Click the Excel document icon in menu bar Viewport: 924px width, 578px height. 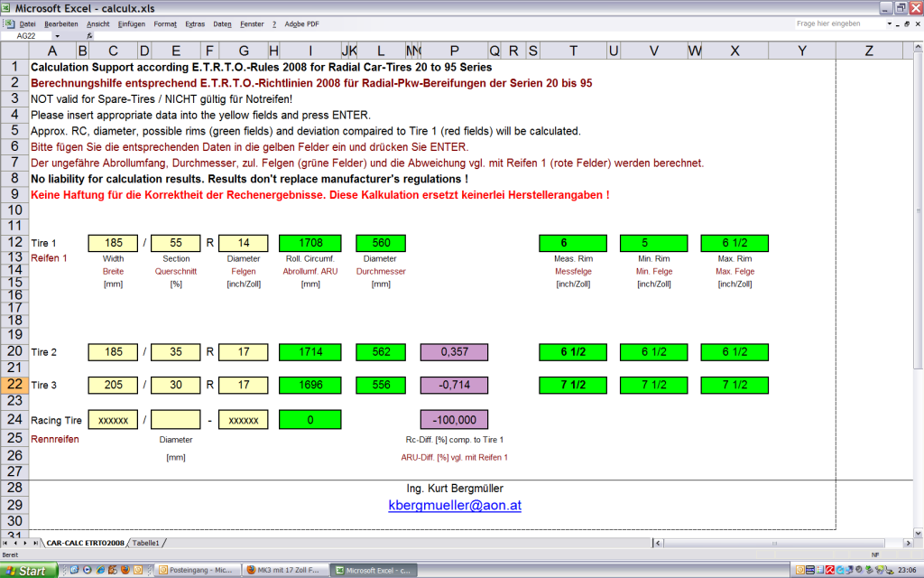coord(9,23)
